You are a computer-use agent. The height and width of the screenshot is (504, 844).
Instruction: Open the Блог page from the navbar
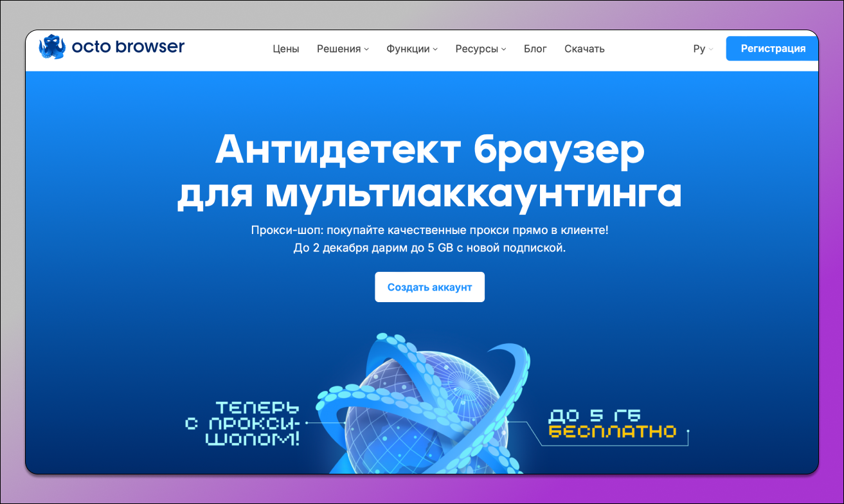pos(535,48)
